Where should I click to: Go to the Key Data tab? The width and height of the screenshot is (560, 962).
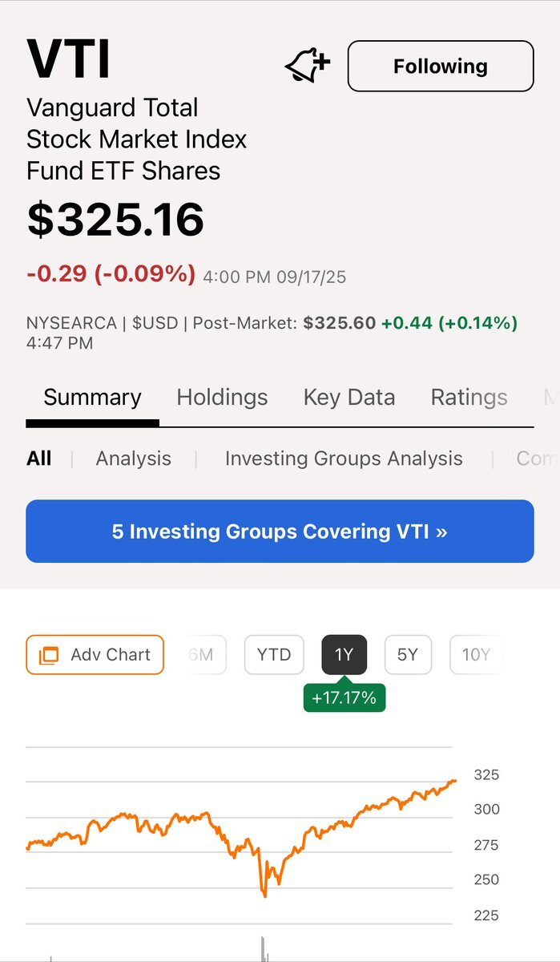(348, 398)
